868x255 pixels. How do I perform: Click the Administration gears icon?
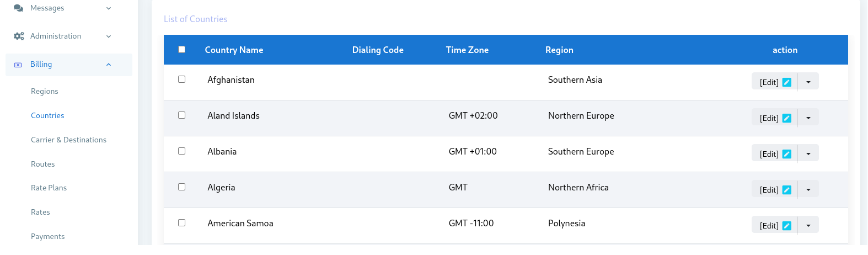(x=19, y=36)
